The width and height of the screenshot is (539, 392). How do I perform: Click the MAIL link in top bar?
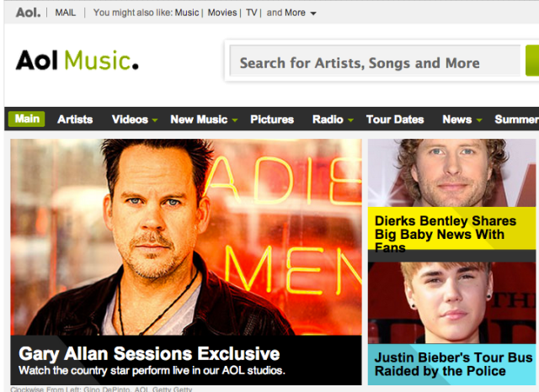point(66,13)
